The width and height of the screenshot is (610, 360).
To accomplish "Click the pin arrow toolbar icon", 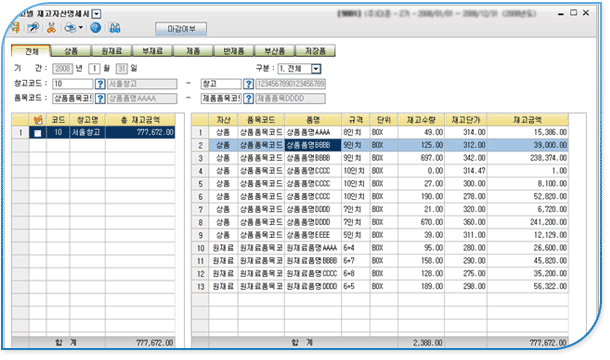I will (34, 28).
